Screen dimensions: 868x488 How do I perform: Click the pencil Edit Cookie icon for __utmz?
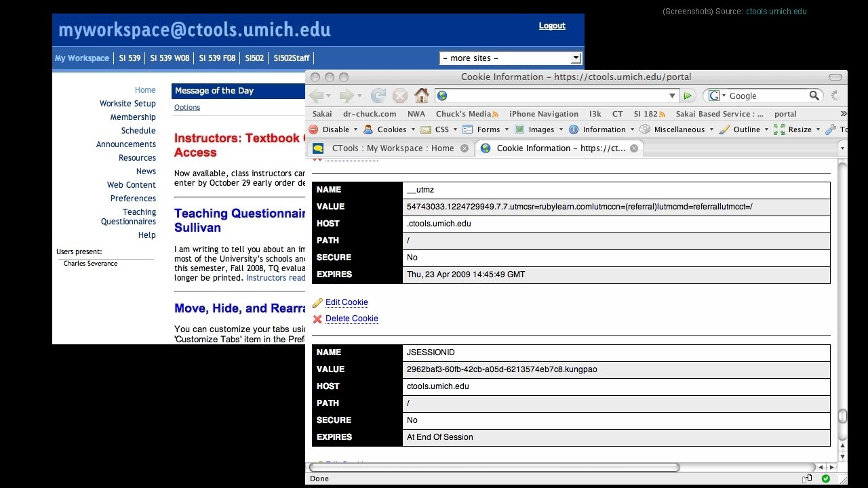[x=317, y=303]
